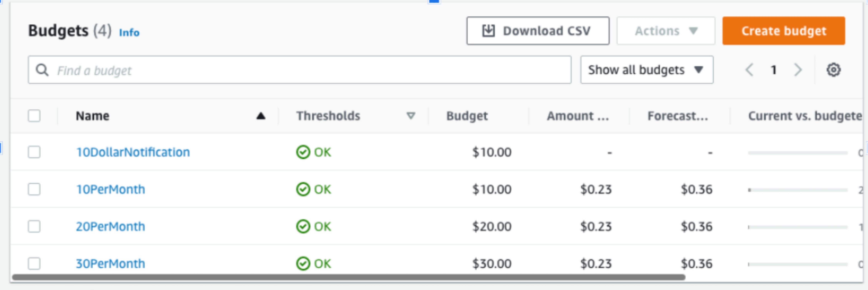
Task: Go to previous page arrow
Action: click(749, 70)
